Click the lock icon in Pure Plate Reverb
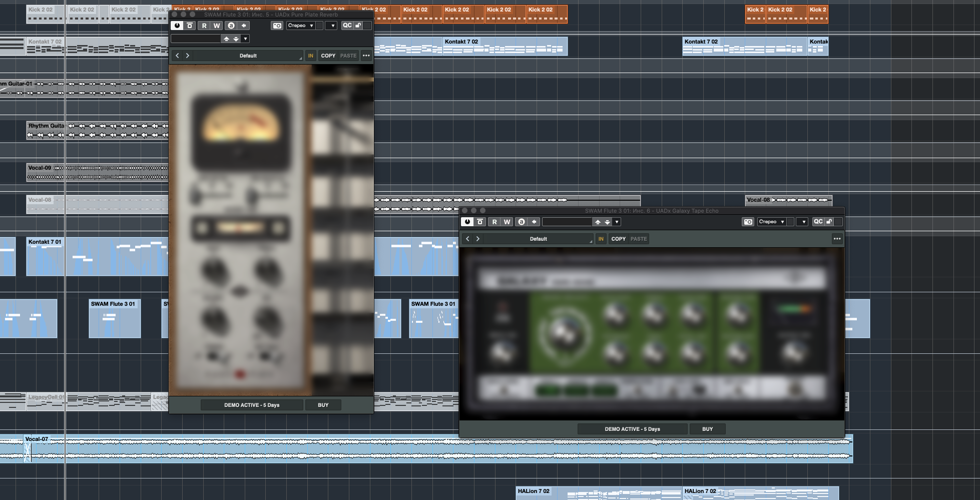 [358, 26]
